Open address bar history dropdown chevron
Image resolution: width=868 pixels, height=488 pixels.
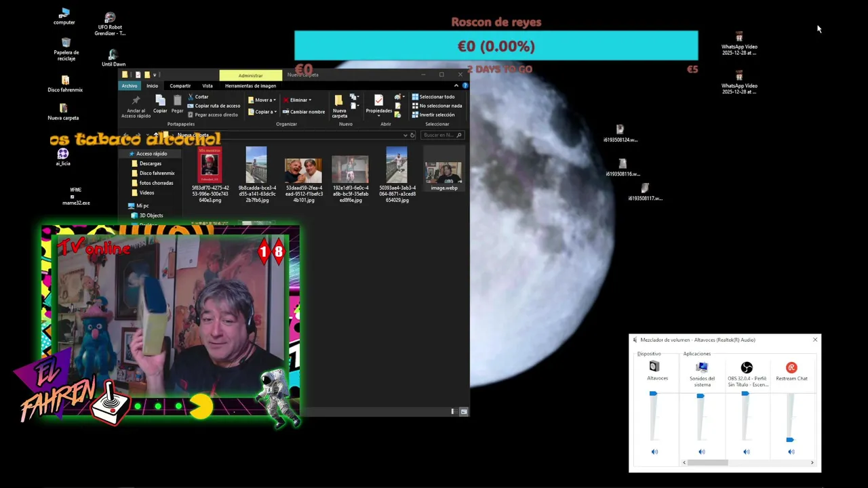[x=406, y=135]
